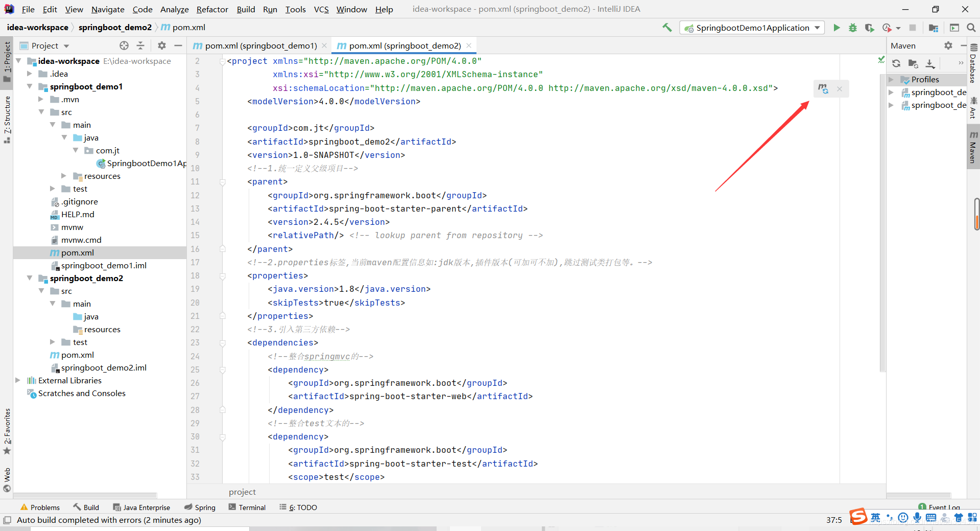This screenshot has height=531, width=980.
Task: Collapse the springboot_demo1 tree node
Action: click(30, 86)
